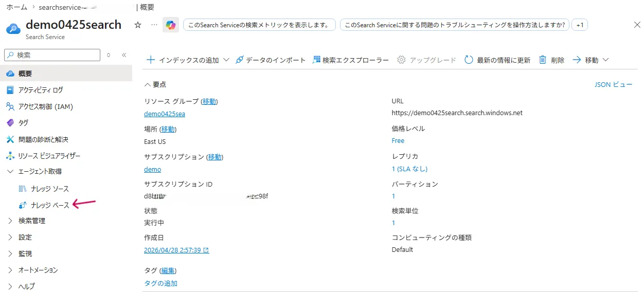Screen dimensions: 644x292
Task: Click the トラブルシューティング Copilot suggestion
Action: (x=455, y=25)
